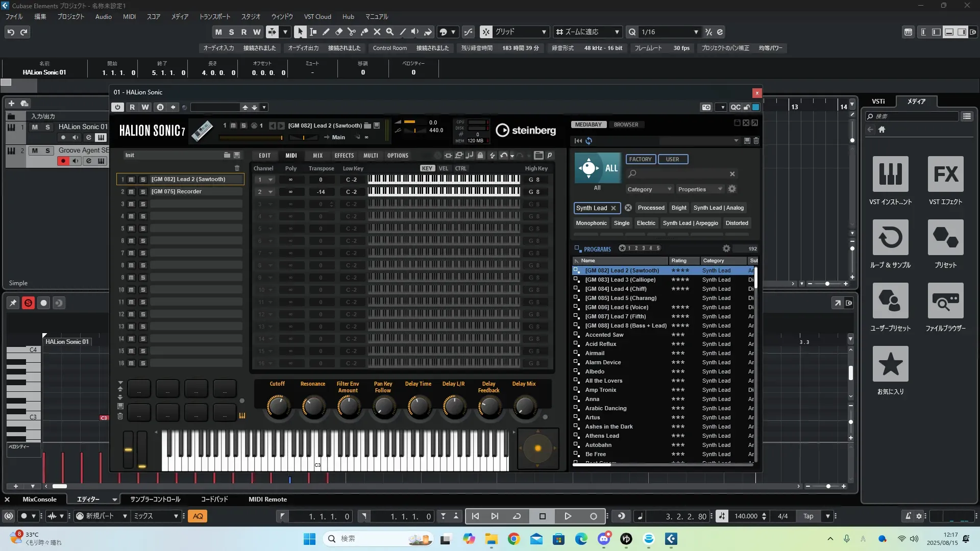
Task: Select the Mute X tool
Action: tap(377, 32)
